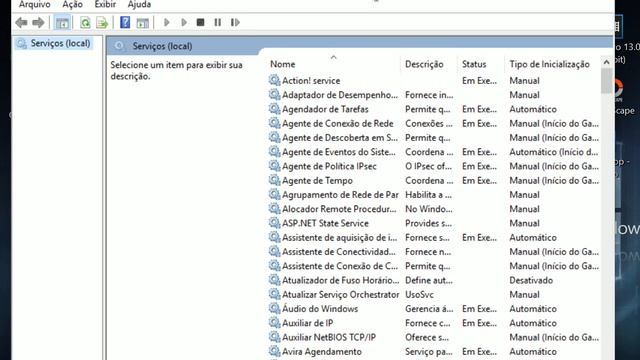Sort by the Nome column header
This screenshot has width=640, height=360.
282,64
